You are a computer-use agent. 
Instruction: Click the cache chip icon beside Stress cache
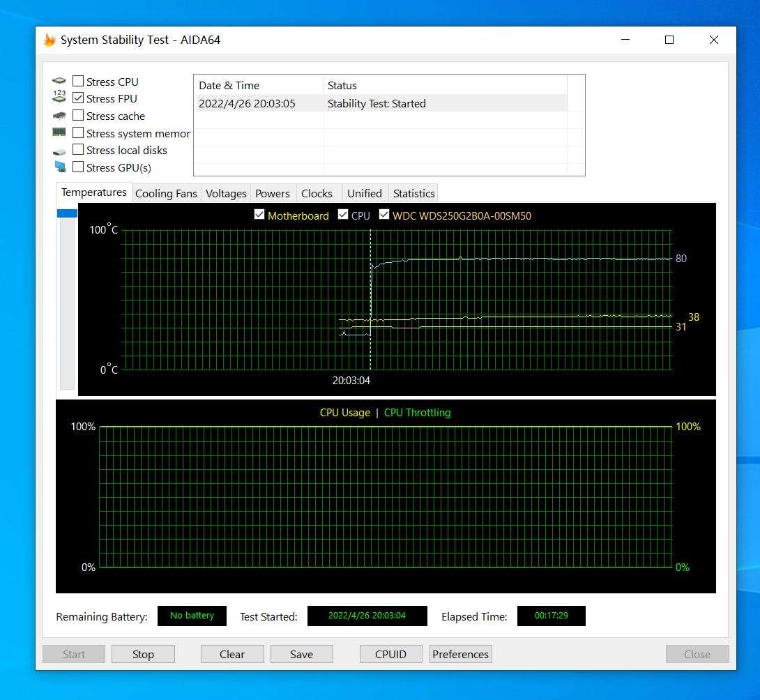[59, 116]
